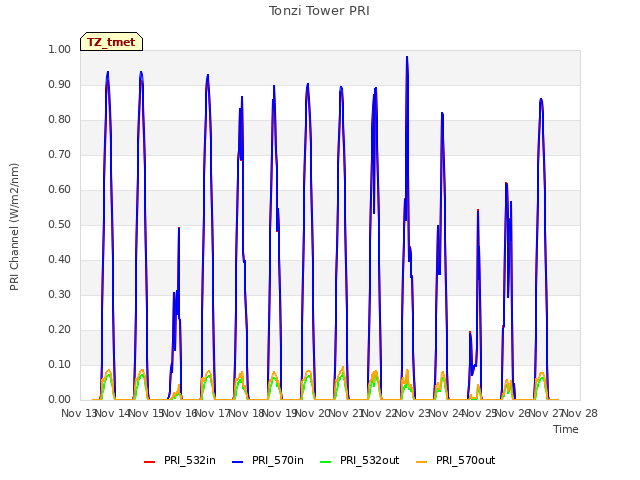
Task: Click the blue PRI_570in legend swatch
Action: (x=238, y=462)
